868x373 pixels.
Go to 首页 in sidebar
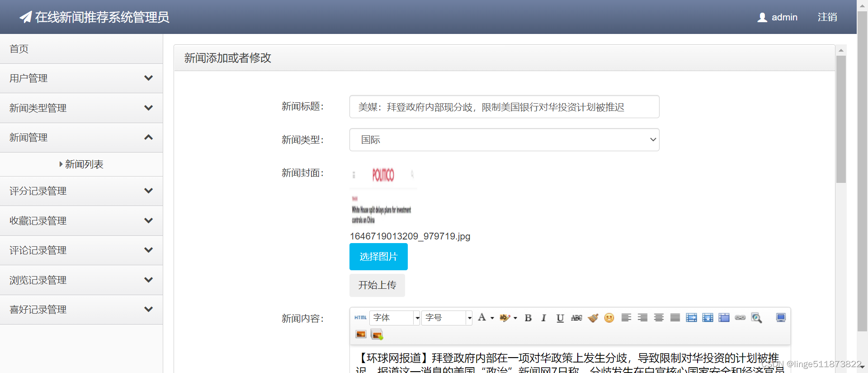pos(81,49)
